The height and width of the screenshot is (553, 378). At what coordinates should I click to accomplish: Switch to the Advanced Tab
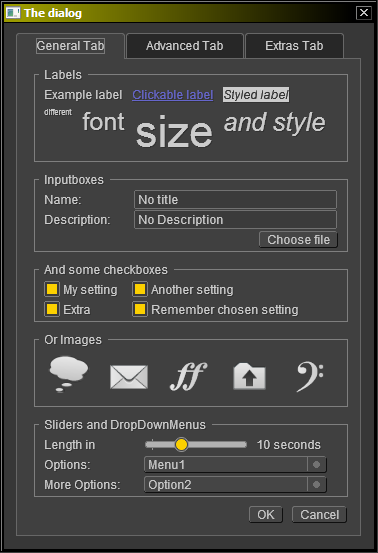click(x=185, y=46)
